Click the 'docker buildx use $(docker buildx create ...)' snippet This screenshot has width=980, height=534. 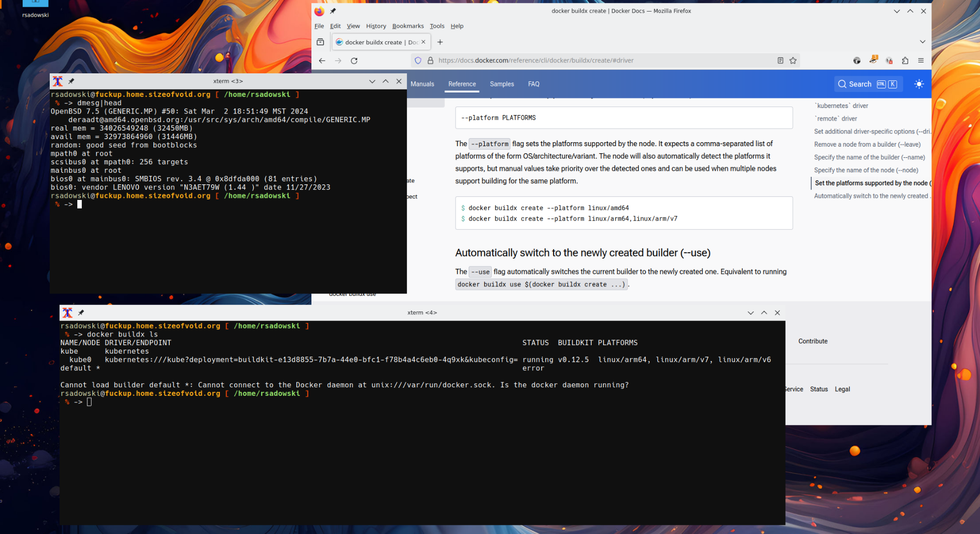(x=541, y=284)
